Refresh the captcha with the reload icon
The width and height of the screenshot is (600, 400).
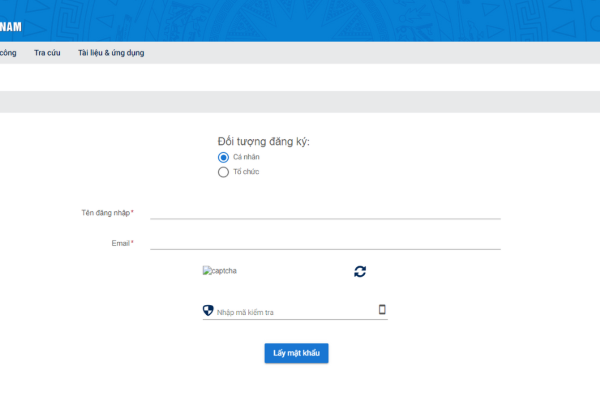[360, 271]
